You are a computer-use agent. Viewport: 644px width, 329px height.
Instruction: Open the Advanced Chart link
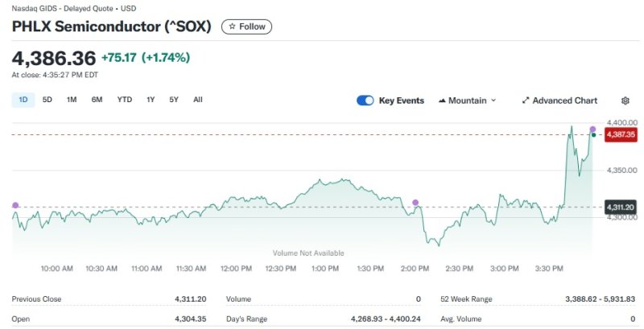(x=565, y=101)
